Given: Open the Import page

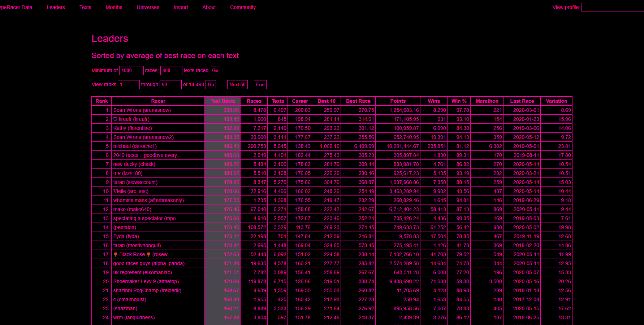Looking at the screenshot, I should 181,7.
